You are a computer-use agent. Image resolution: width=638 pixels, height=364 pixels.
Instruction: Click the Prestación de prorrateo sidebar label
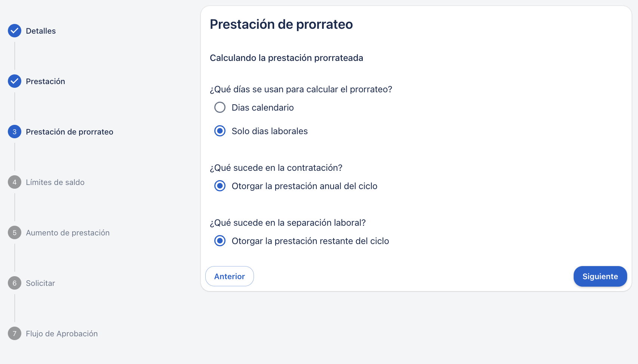pyautogui.click(x=70, y=132)
